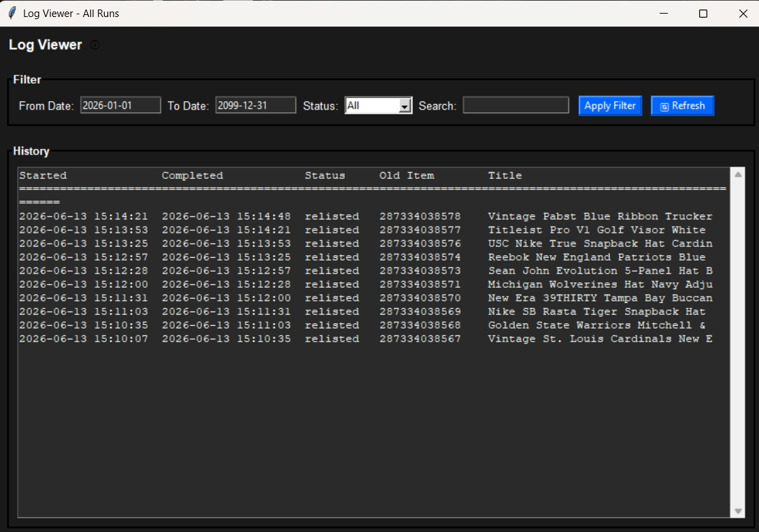Viewport: 759px width, 532px height.
Task: Click the Title column header
Action: [505, 176]
